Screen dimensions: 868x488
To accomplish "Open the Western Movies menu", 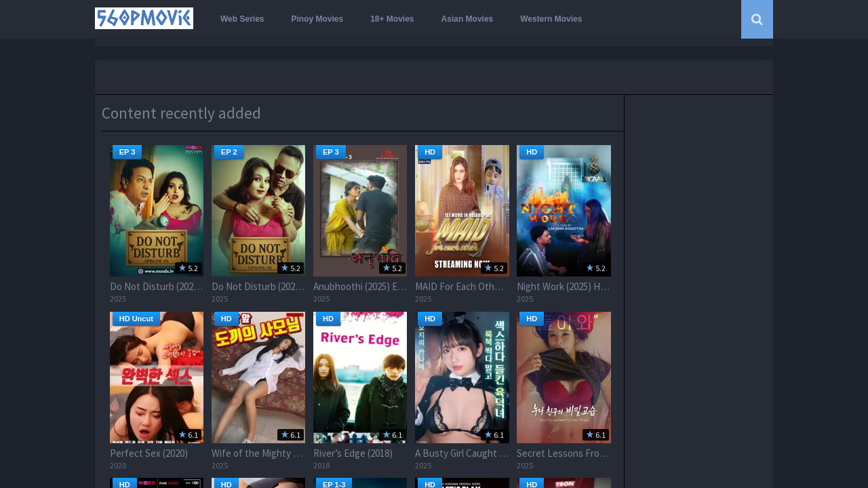I will click(551, 19).
